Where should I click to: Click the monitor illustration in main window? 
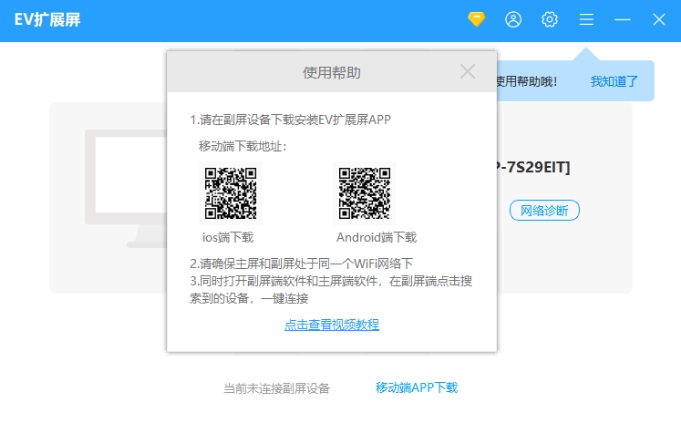pyautogui.click(x=126, y=189)
